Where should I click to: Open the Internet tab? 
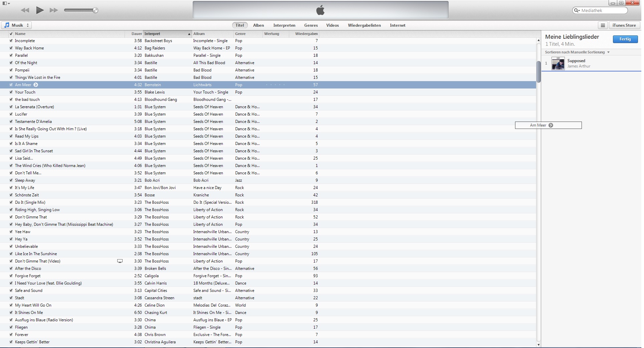tap(397, 25)
